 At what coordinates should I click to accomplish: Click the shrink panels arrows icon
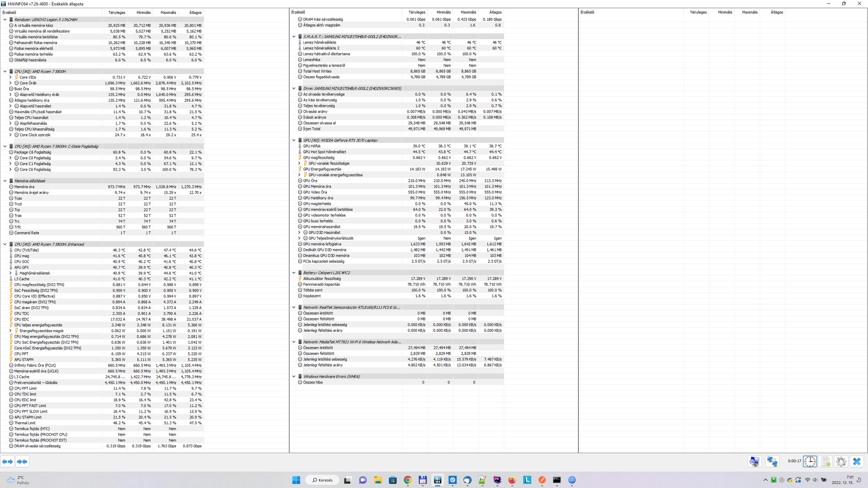(22, 462)
